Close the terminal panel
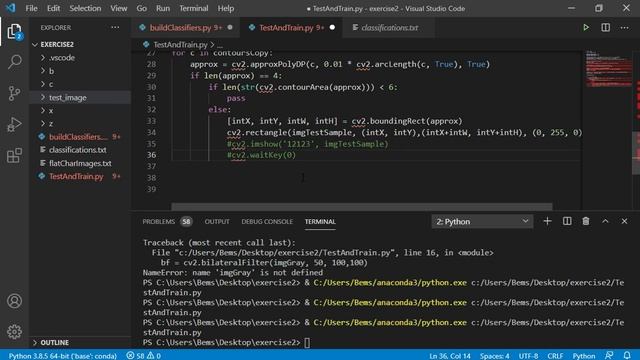Image resolution: width=640 pixels, height=360 pixels. tap(624, 221)
